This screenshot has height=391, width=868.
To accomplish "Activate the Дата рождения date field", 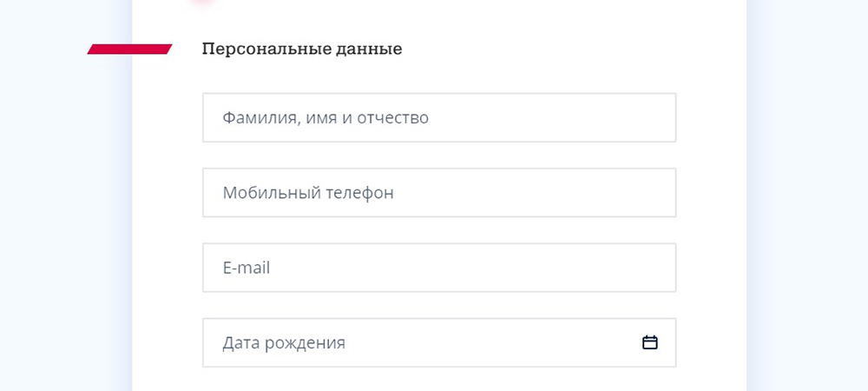I will (439, 342).
